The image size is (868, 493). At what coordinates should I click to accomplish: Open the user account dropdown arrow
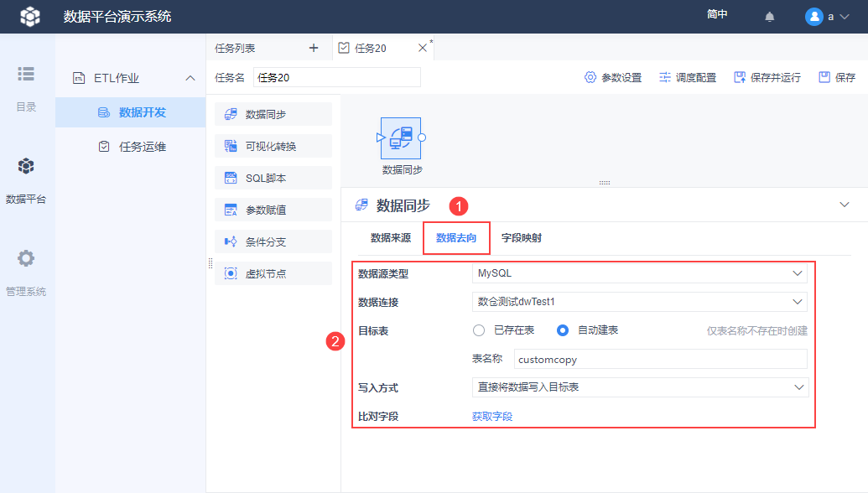click(845, 17)
